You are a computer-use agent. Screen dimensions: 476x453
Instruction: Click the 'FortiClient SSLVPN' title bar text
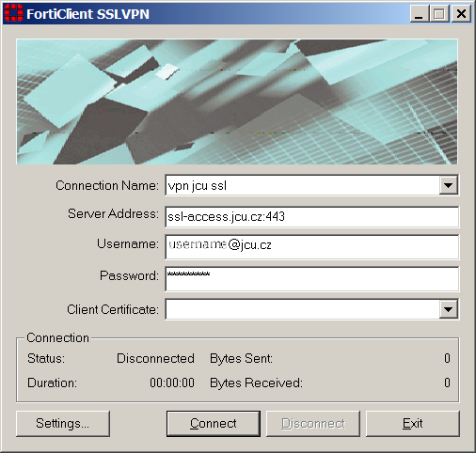(87, 14)
